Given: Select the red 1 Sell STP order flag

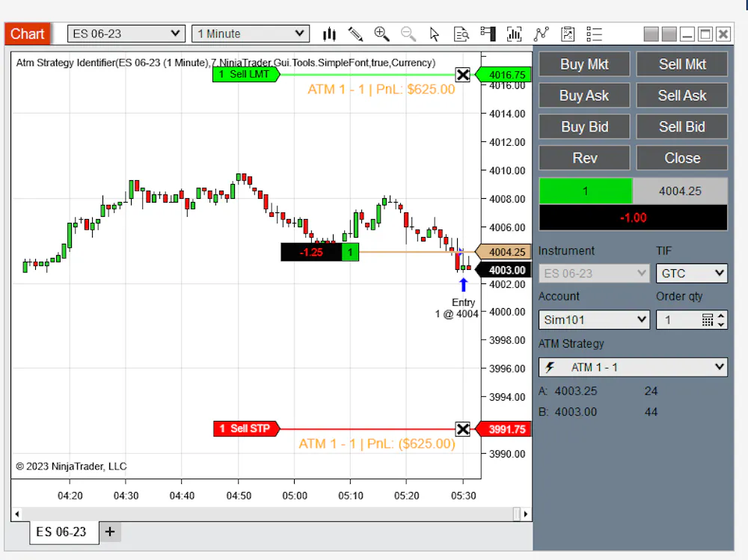Looking at the screenshot, I should 246,429.
